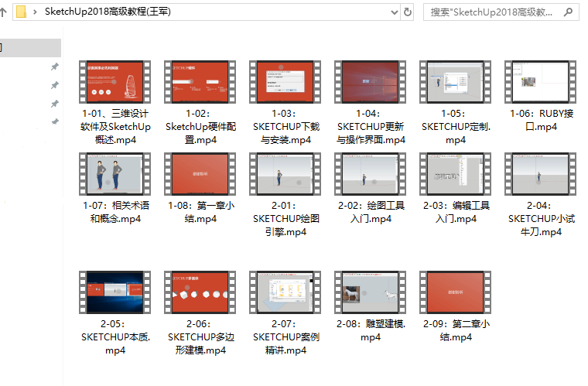Select video thumbnail 2-08 雕塑建模

click(370, 292)
